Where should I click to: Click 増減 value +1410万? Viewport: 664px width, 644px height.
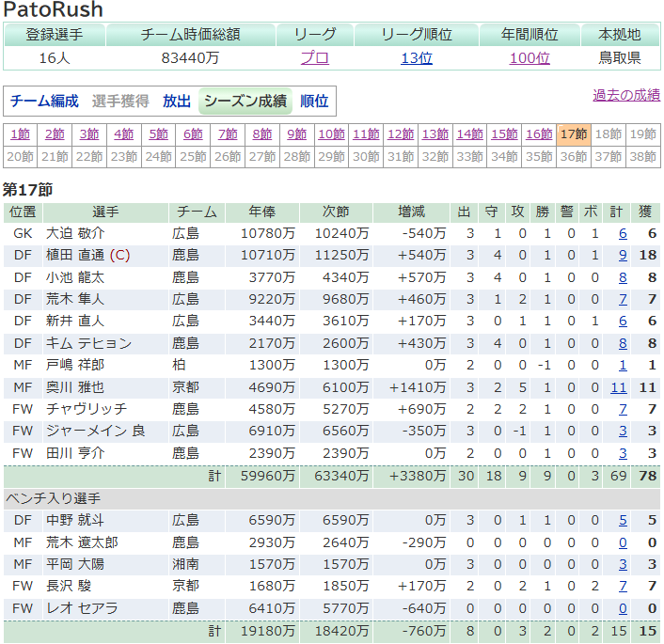tap(418, 387)
